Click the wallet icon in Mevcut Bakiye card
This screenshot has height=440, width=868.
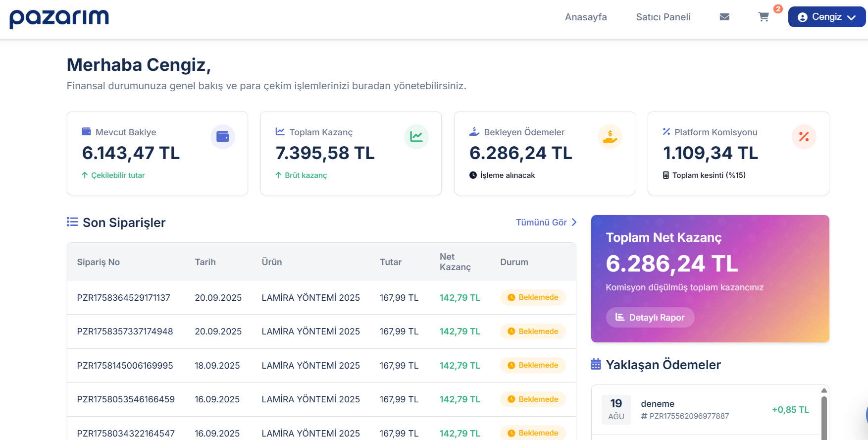(x=223, y=137)
